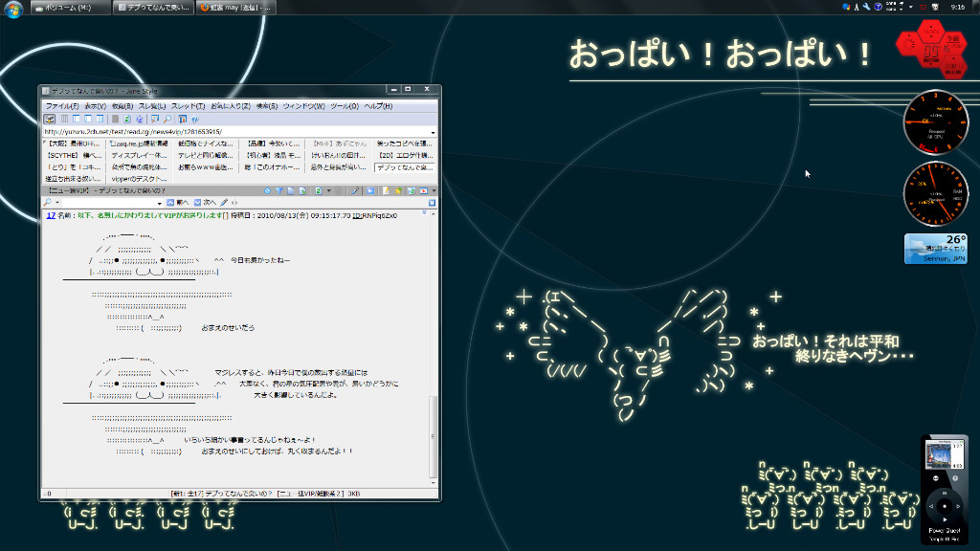Click the thread view vertical scrollbar
The height and width of the screenshot is (551, 980).
click(x=433, y=436)
